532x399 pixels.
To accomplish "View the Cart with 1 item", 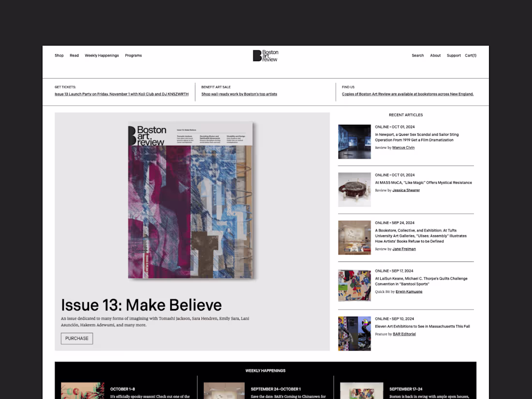I will (470, 55).
